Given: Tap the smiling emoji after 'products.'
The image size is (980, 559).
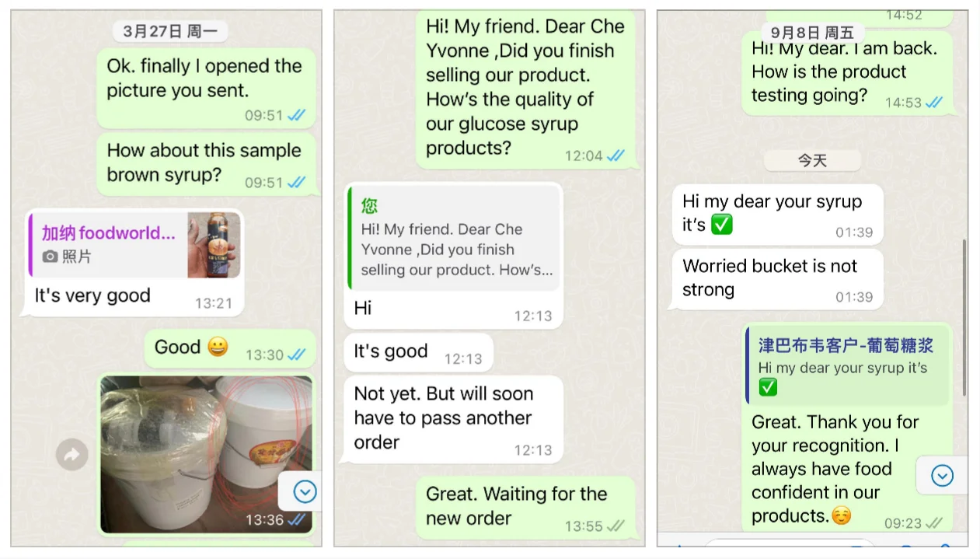Looking at the screenshot, I should [x=841, y=515].
